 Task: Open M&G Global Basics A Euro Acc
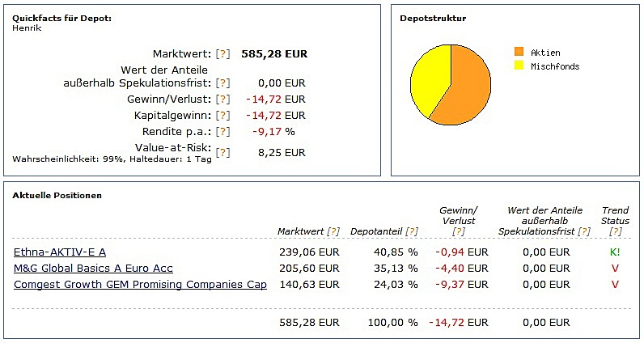[93, 269]
